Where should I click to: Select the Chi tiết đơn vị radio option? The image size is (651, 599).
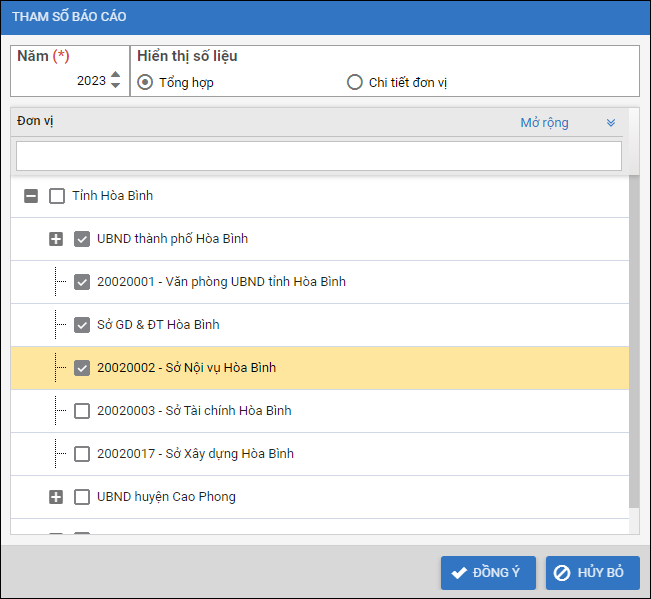click(x=354, y=82)
